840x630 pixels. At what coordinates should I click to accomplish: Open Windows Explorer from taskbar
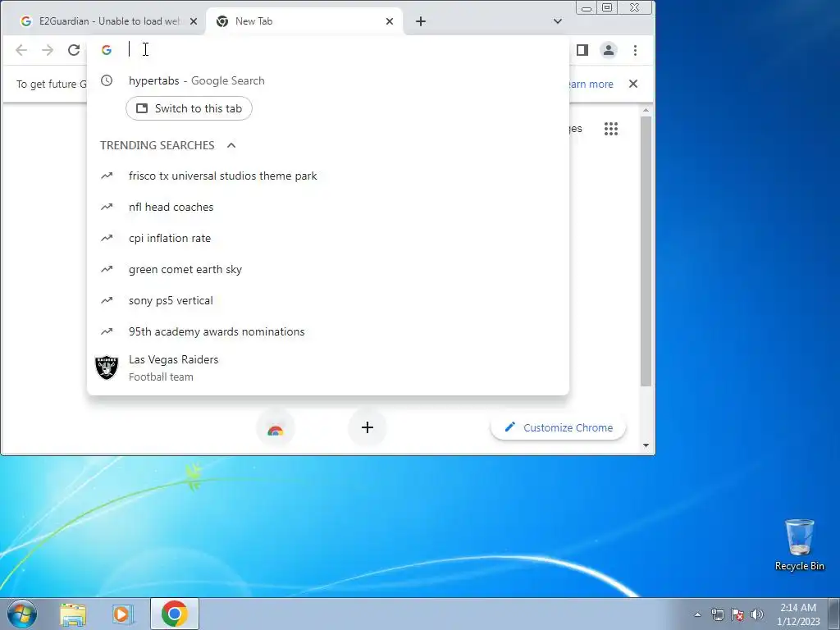tap(73, 614)
